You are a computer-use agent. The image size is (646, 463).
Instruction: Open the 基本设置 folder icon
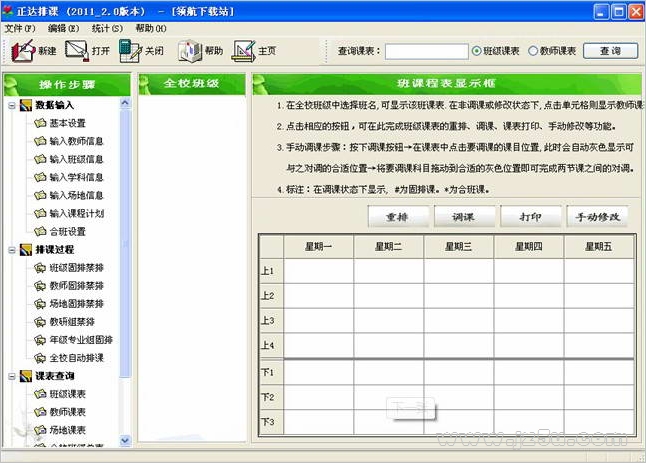40,123
